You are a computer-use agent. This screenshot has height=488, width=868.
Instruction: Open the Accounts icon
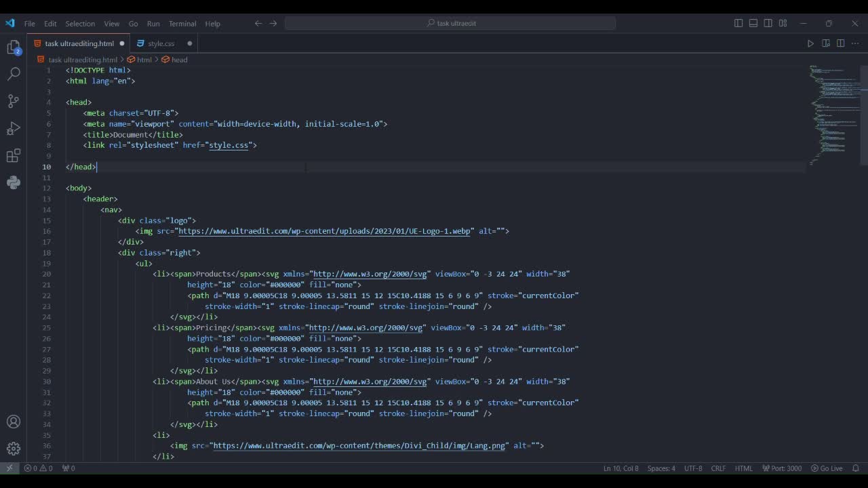(13, 422)
